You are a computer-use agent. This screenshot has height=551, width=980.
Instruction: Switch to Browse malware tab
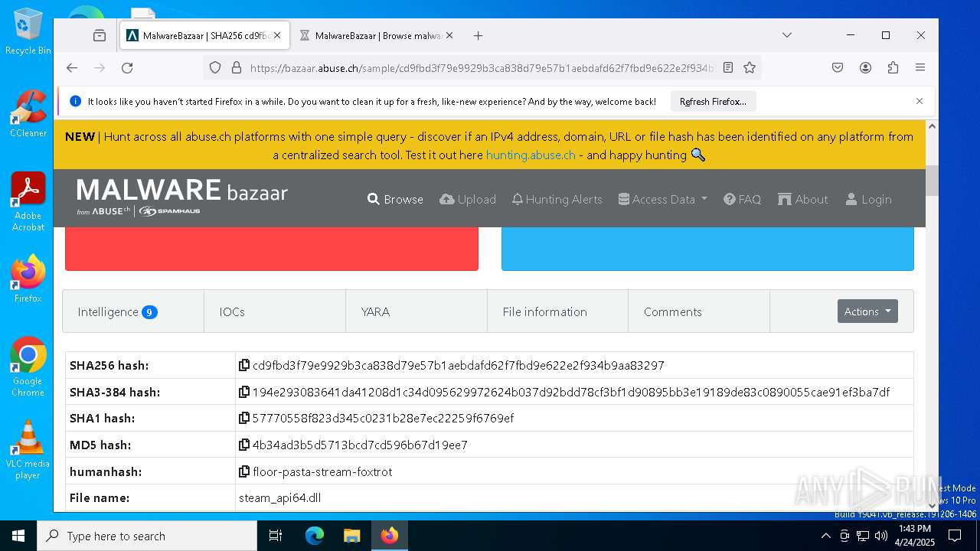[377, 35]
